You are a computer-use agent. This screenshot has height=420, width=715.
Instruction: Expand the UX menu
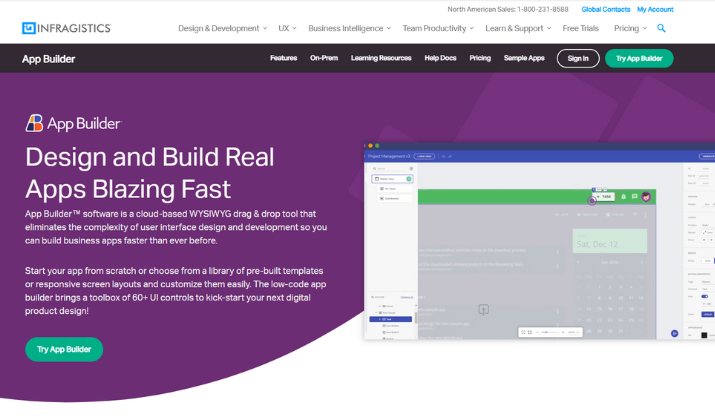coord(287,28)
